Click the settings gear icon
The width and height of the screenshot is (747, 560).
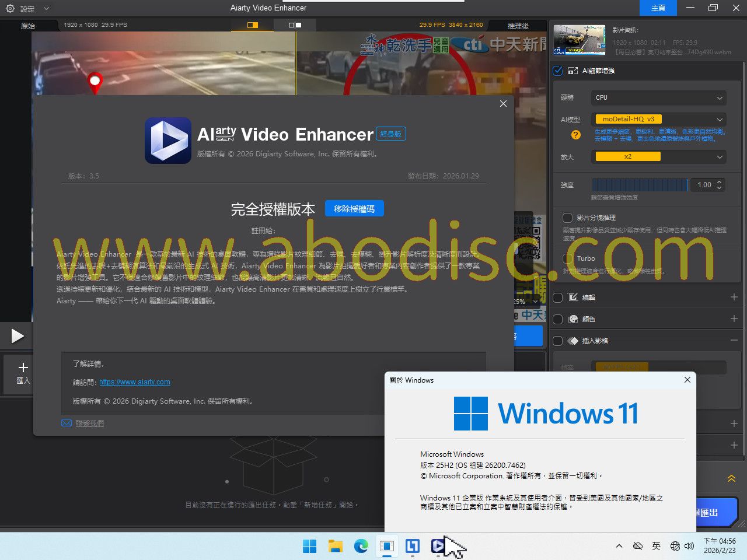(x=10, y=9)
